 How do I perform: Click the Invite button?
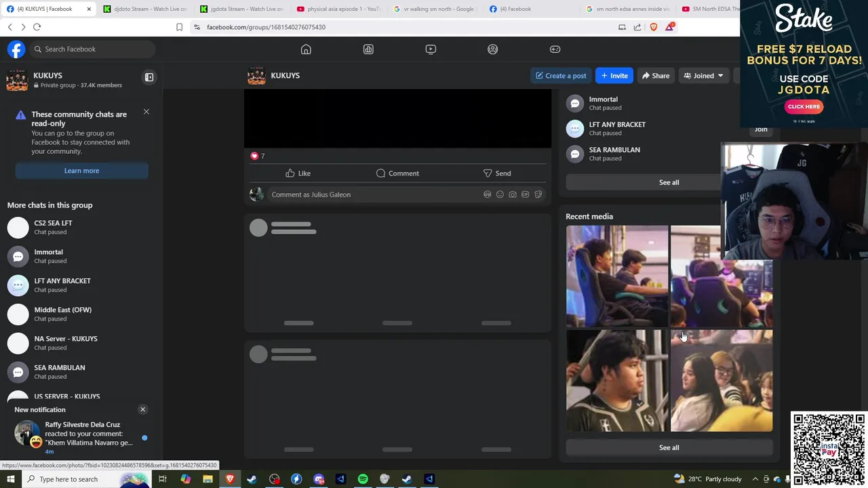click(x=614, y=75)
